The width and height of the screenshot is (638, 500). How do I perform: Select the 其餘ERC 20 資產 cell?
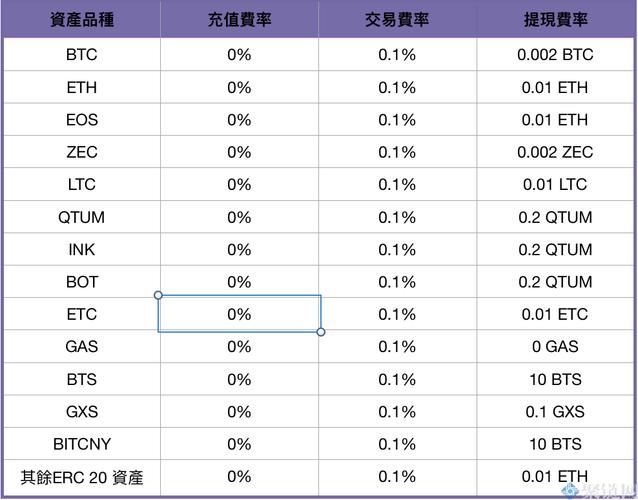coord(82,477)
